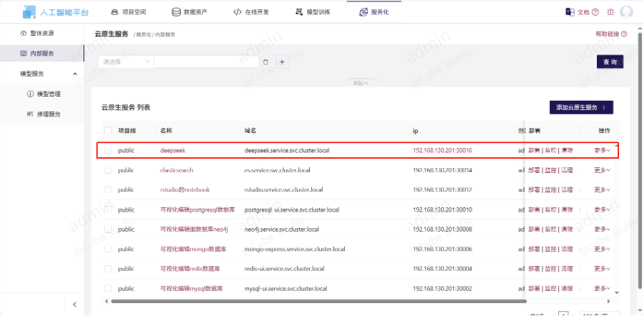
Task: Click 部署 for the deepseek row
Action: [534, 151]
